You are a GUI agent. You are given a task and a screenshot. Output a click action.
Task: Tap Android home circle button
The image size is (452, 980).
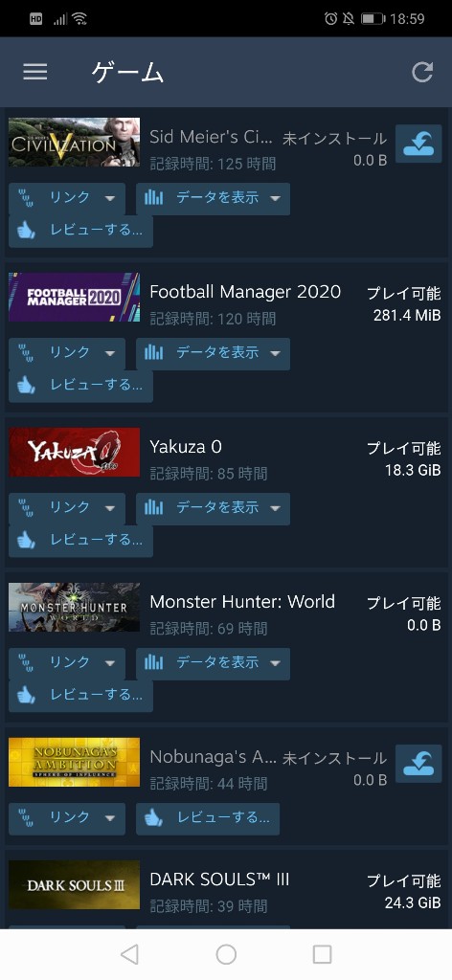click(x=226, y=954)
